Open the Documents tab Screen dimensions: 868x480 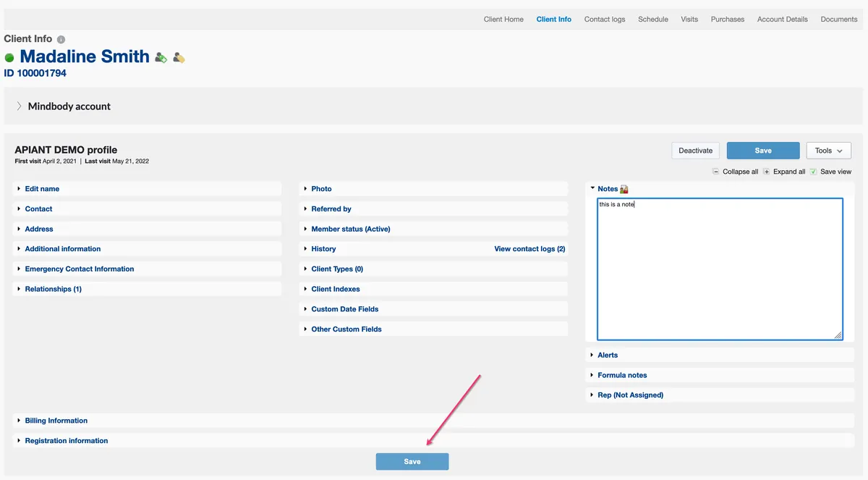point(839,20)
